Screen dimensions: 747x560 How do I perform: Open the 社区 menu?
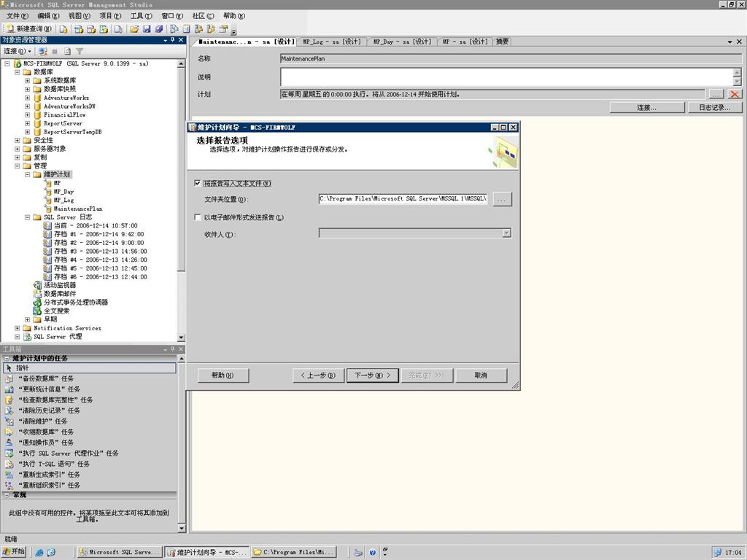(203, 16)
